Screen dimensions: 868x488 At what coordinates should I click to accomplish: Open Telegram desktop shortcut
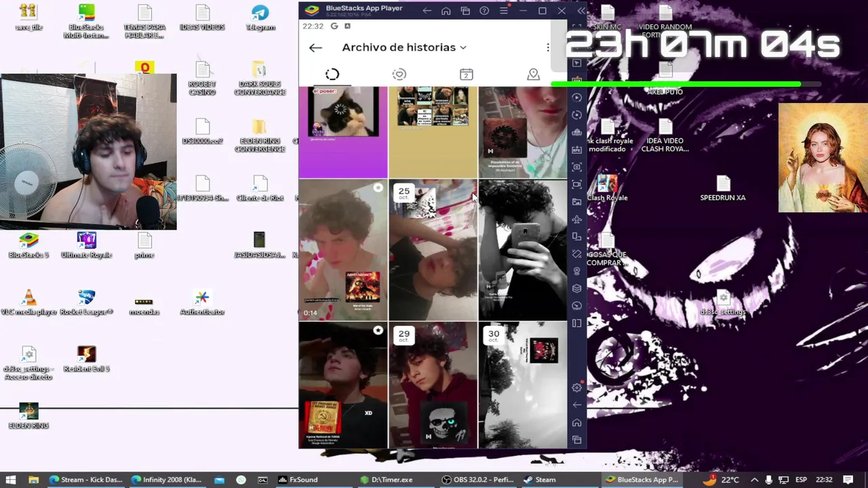(260, 18)
